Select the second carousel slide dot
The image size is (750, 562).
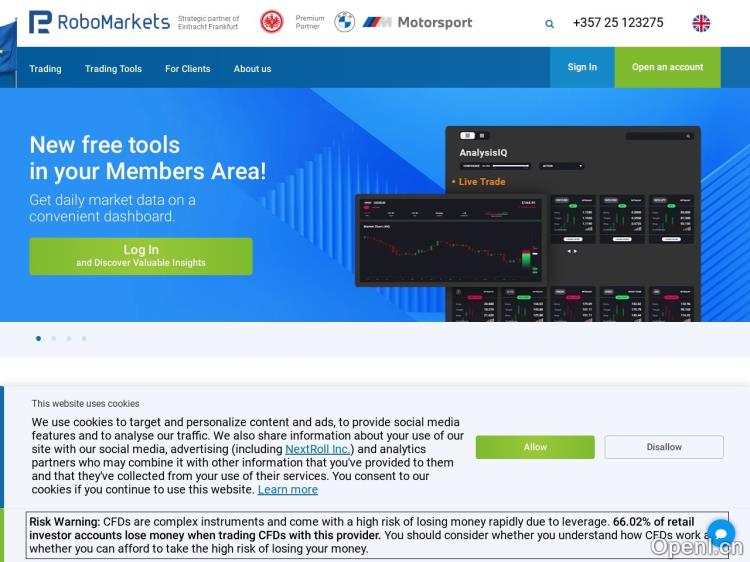tap(54, 339)
